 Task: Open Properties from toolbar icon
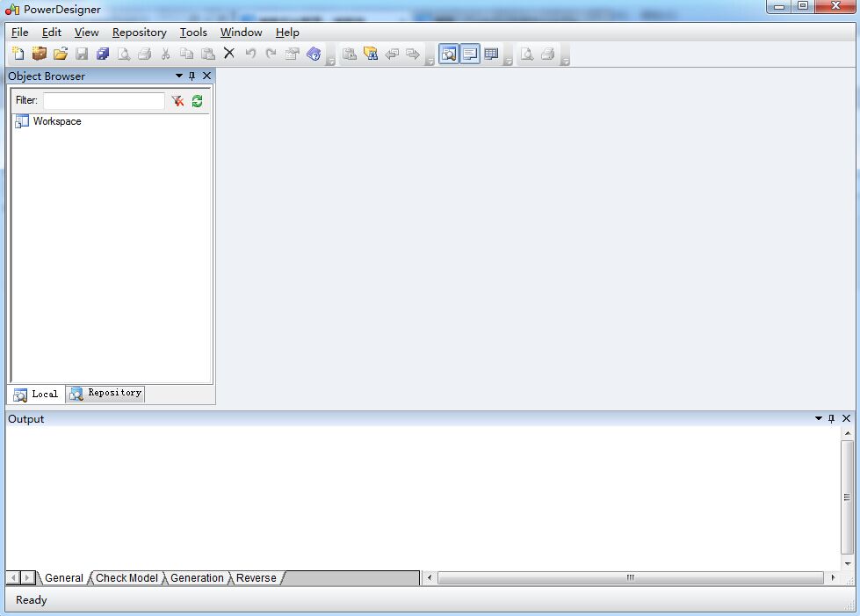pyautogui.click(x=293, y=54)
